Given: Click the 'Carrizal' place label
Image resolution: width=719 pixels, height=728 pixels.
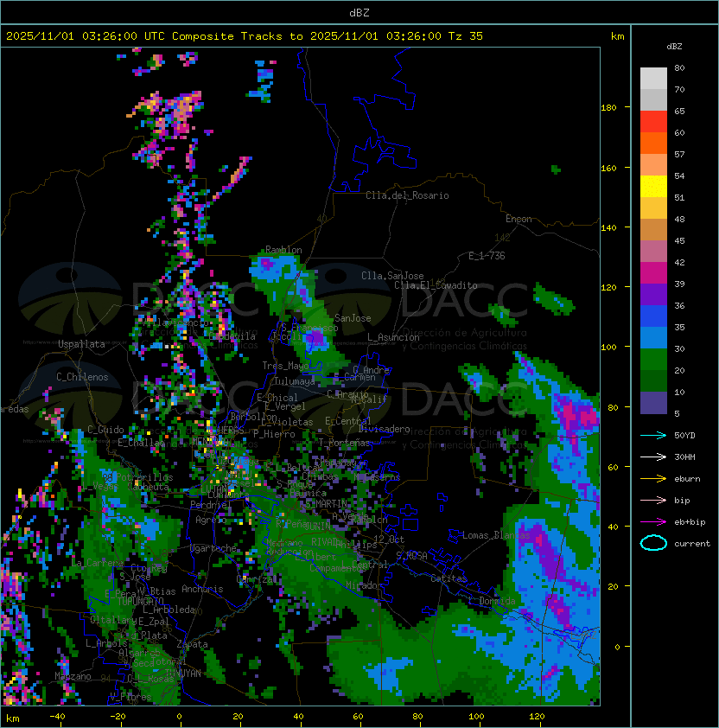Looking at the screenshot, I should tap(257, 579).
